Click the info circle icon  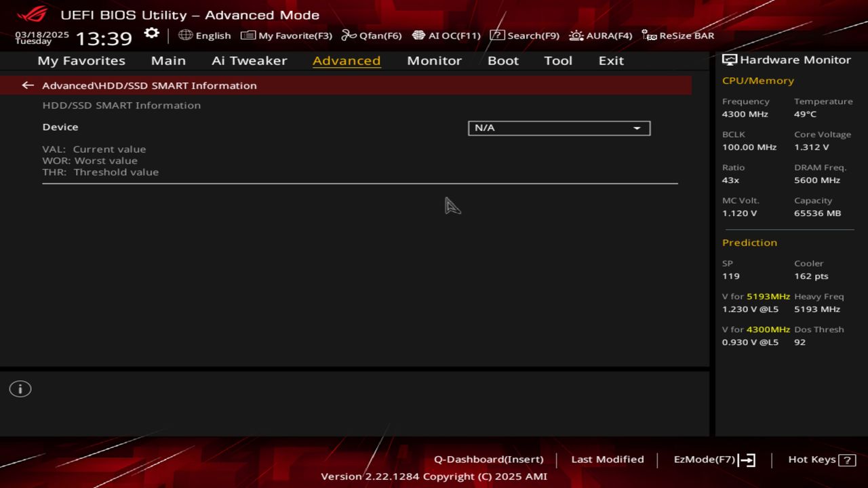coord(20,389)
